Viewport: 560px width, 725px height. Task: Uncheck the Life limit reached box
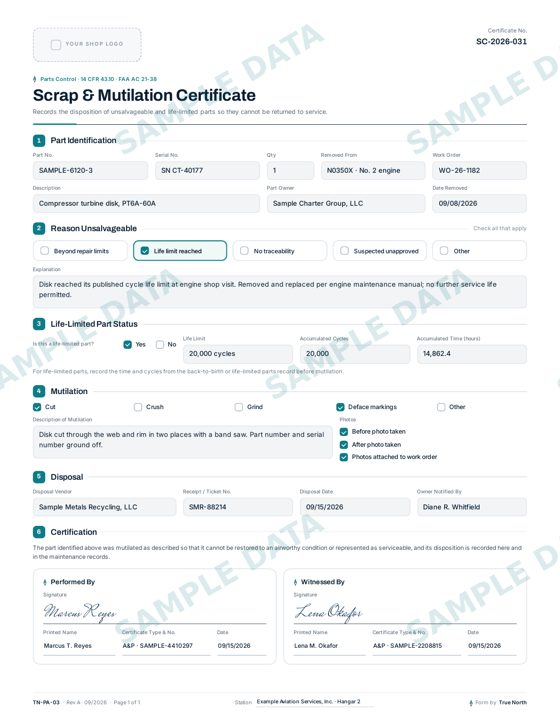tap(145, 251)
